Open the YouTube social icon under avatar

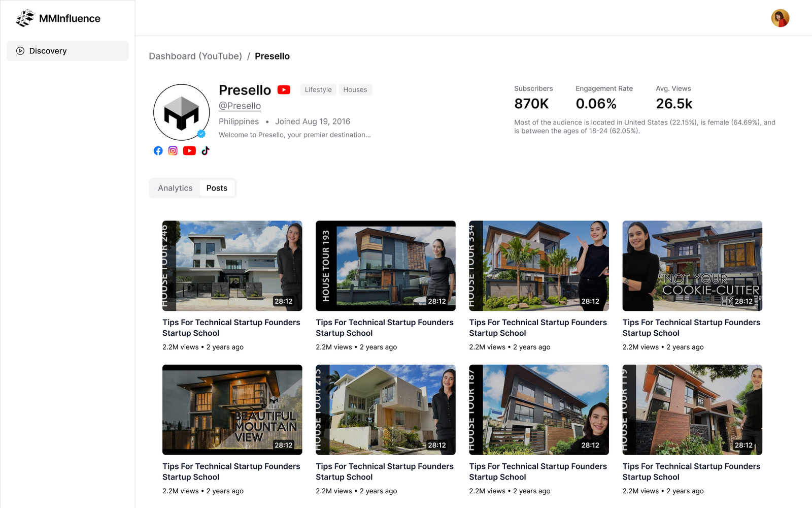(189, 151)
